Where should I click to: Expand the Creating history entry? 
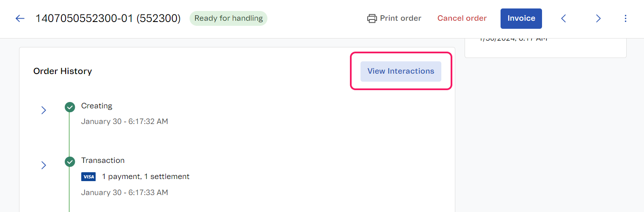click(x=44, y=110)
